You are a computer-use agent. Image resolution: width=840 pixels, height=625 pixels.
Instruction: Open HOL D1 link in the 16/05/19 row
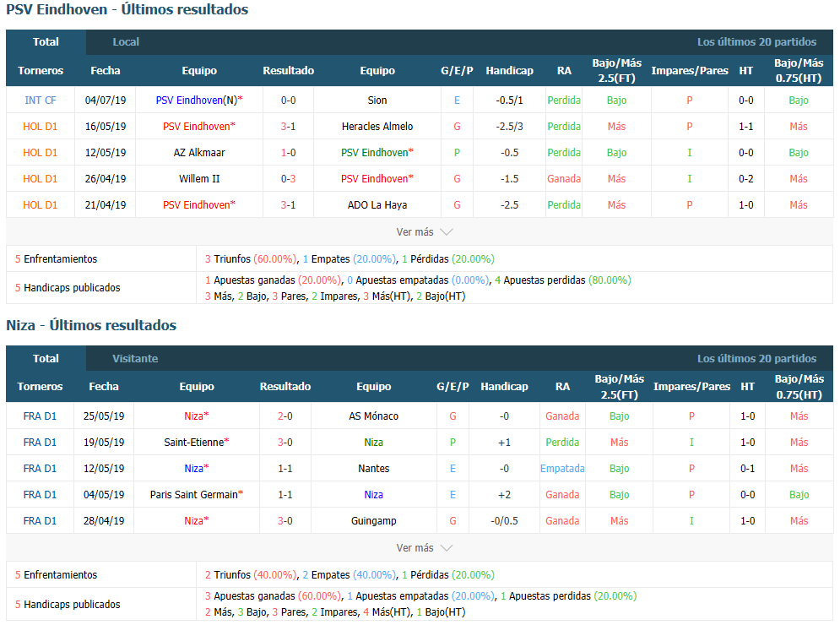pyautogui.click(x=41, y=127)
